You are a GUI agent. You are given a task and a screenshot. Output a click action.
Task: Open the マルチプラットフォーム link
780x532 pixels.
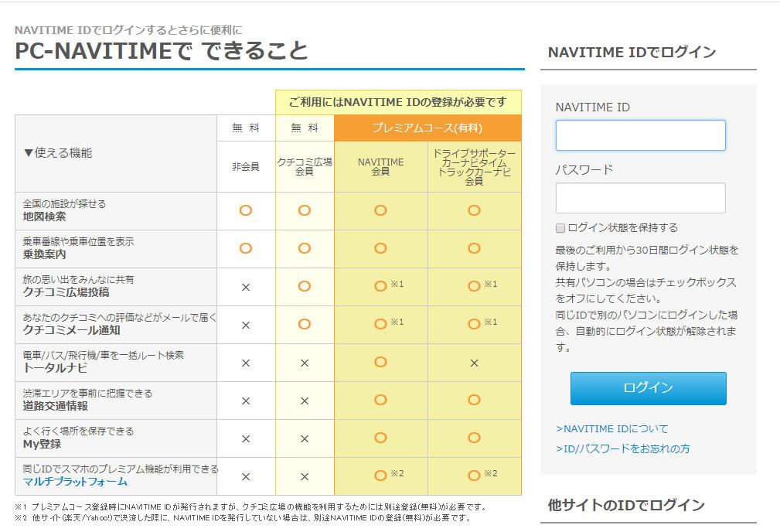coord(75,482)
